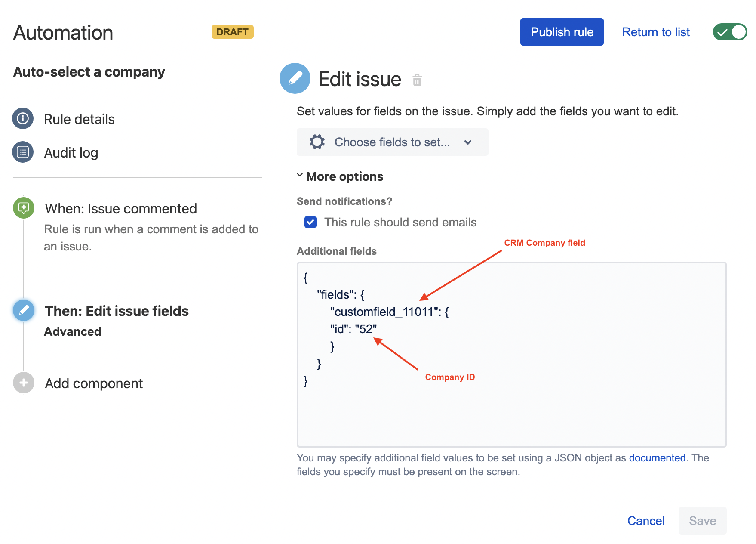This screenshot has height=544, width=756.
Task: Open the Choose fields to set dropdown
Action: [392, 142]
